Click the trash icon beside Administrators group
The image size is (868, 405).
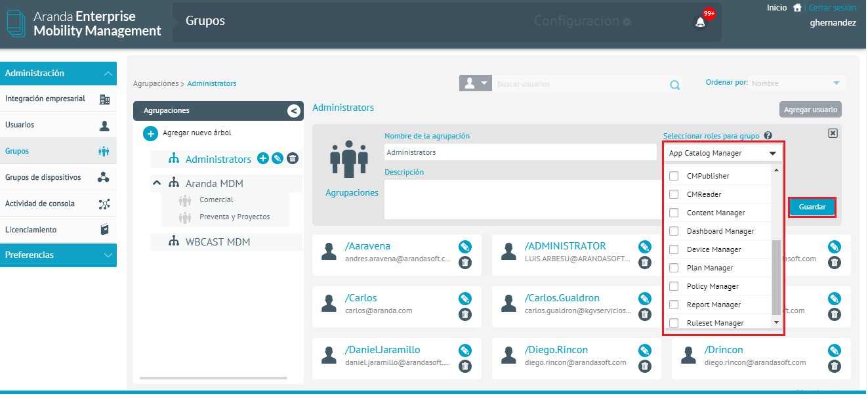[293, 158]
